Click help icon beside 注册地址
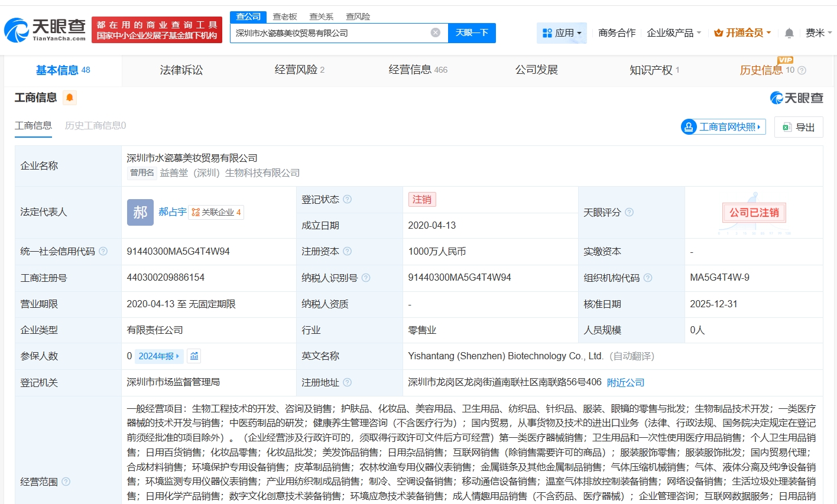Image resolution: width=837 pixels, height=504 pixels. click(348, 383)
